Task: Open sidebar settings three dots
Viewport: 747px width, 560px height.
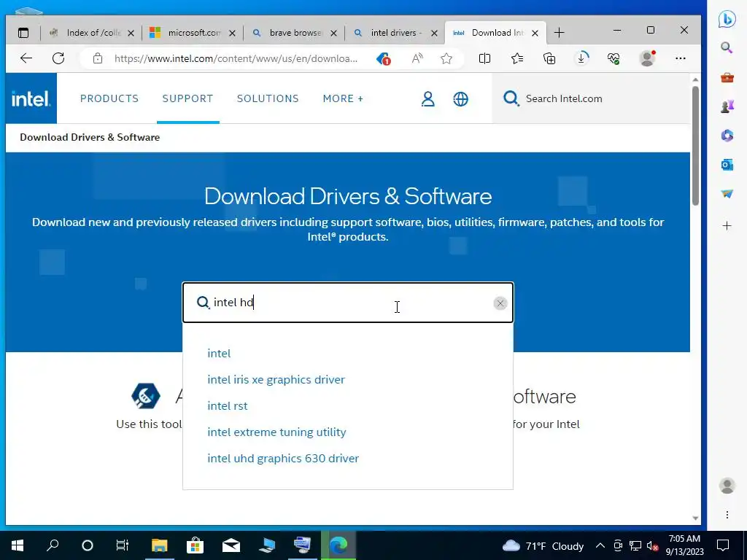Action: pyautogui.click(x=727, y=515)
